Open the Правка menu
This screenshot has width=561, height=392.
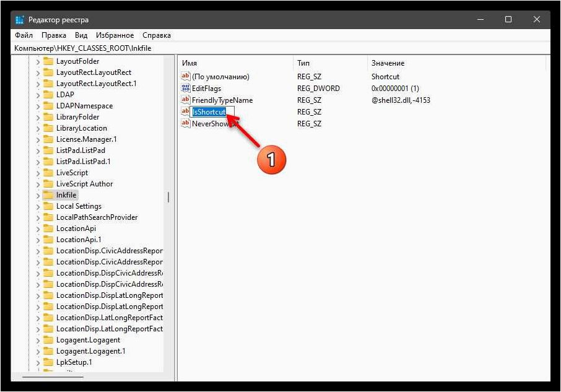pyautogui.click(x=54, y=35)
